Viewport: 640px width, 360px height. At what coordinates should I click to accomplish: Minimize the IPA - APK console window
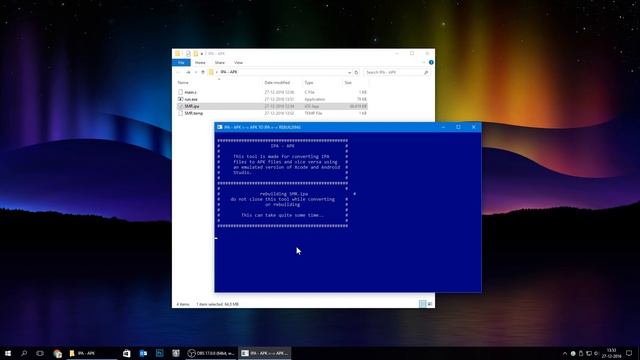click(x=443, y=127)
